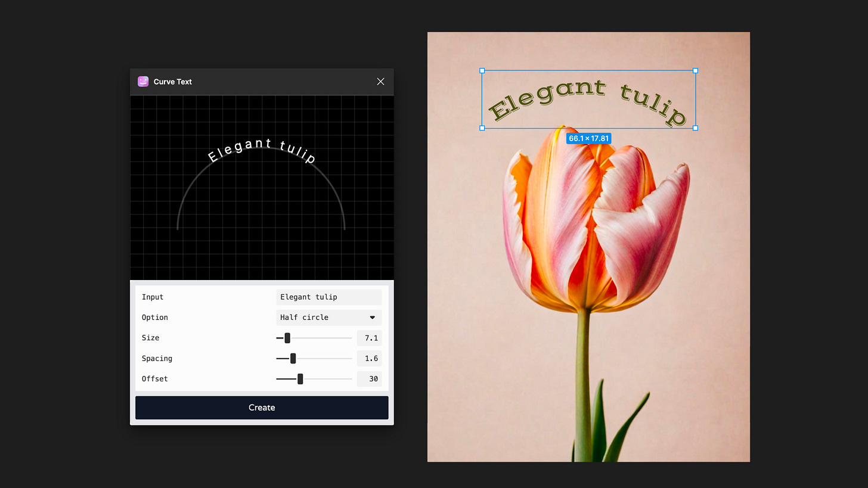
Task: Open the Option dropdown to change curve style
Action: pos(328,318)
